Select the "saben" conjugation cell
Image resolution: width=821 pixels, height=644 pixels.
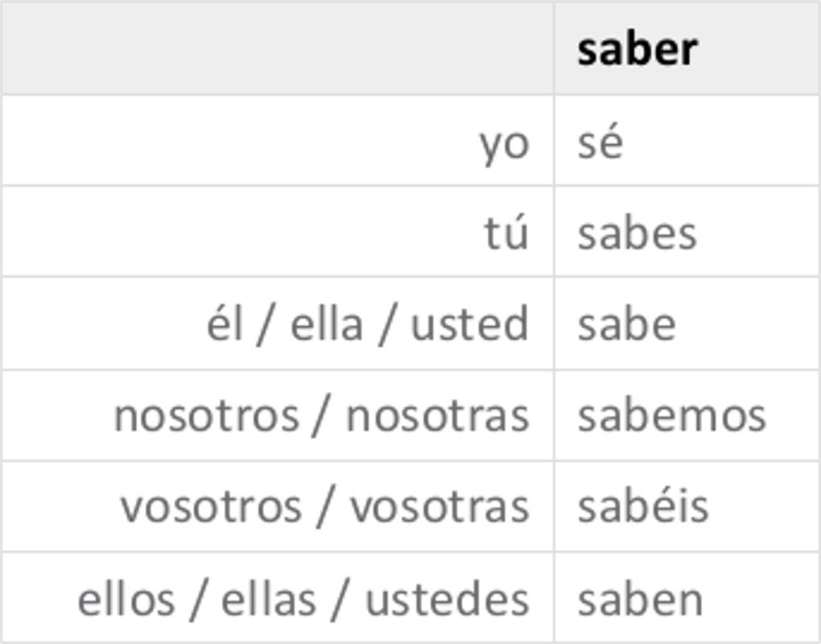(640, 599)
